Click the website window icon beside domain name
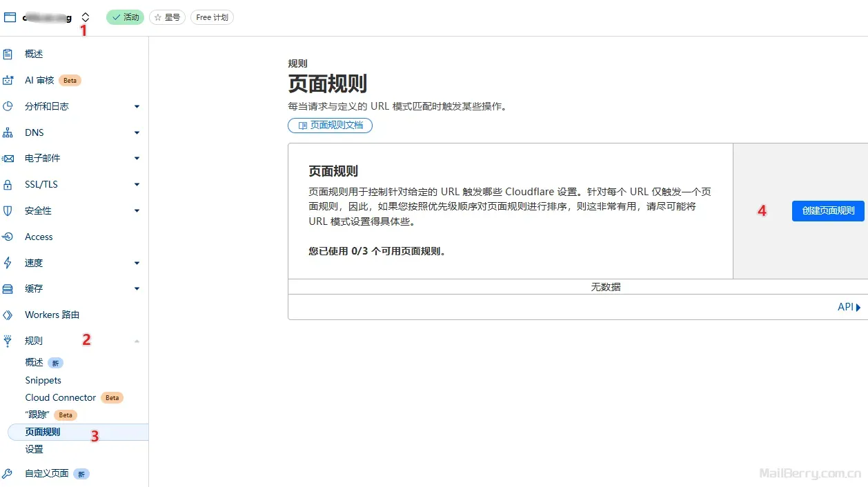Viewport: 868px width, 487px height. click(10, 17)
